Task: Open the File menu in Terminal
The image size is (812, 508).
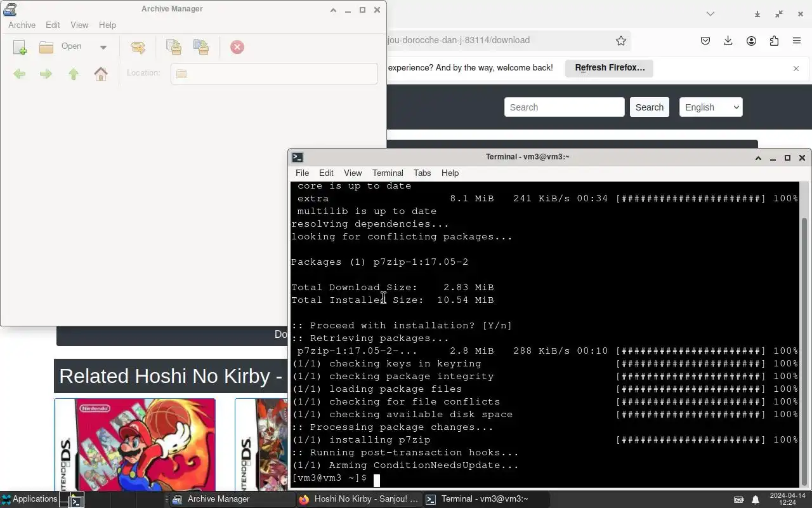Action: point(302,173)
